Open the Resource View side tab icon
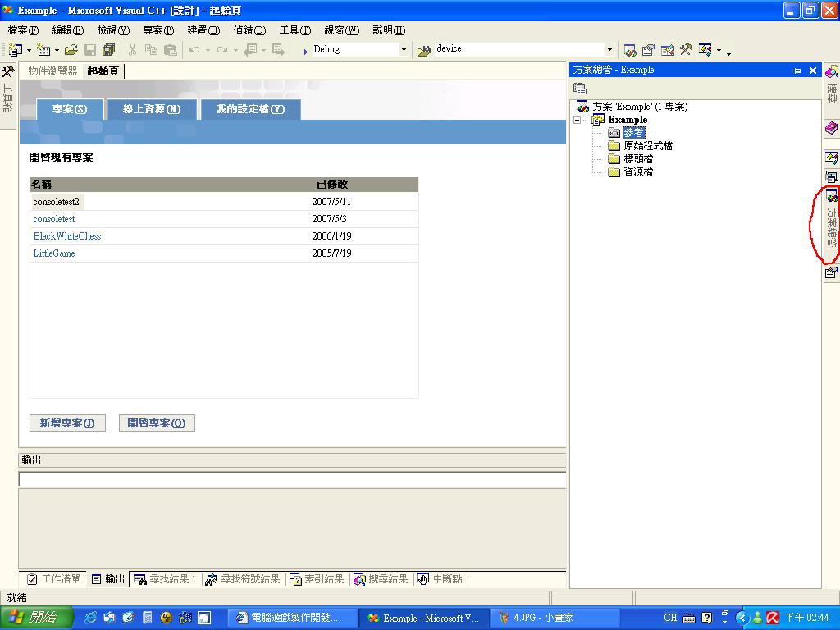 point(832,176)
